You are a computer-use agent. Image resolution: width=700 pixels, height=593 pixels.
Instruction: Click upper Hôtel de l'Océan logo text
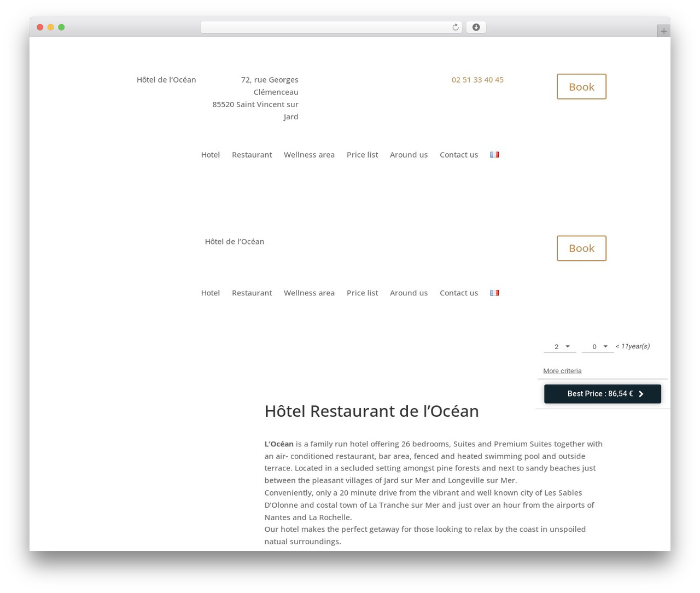166,80
